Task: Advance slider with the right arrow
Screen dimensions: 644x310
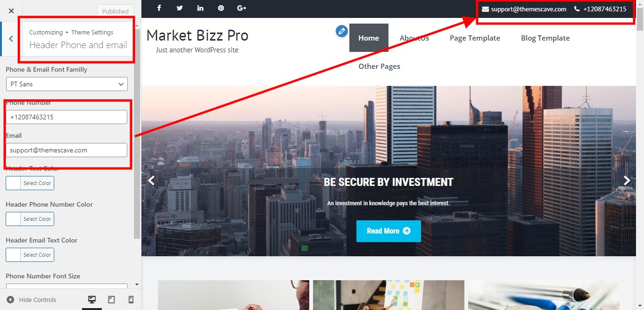Action: pos(627,180)
